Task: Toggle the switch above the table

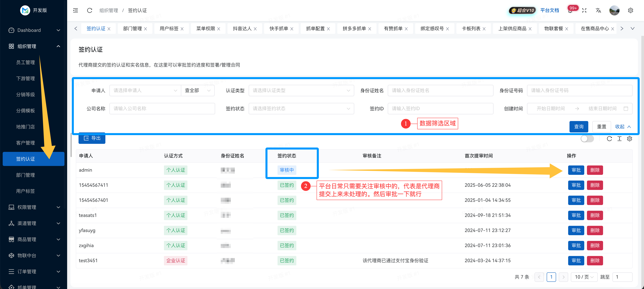Action: pos(587,139)
